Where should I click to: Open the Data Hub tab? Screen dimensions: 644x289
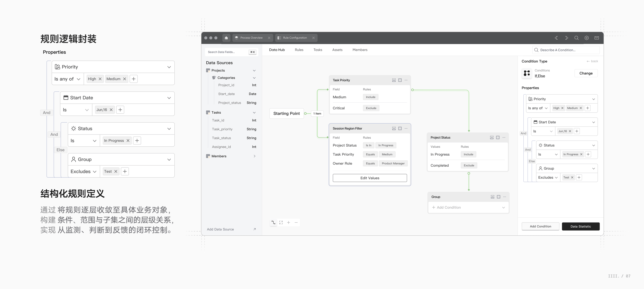click(x=277, y=50)
